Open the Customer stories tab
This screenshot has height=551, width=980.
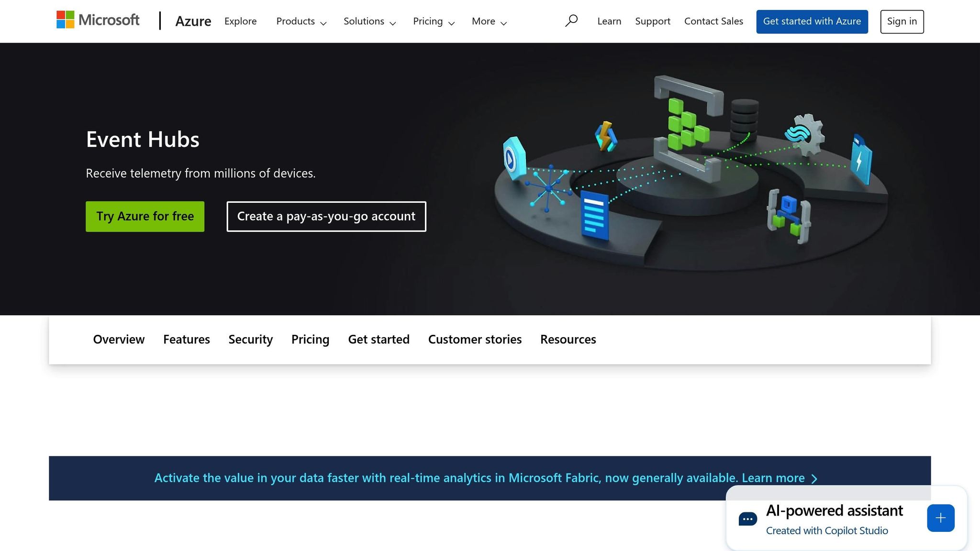click(x=475, y=340)
